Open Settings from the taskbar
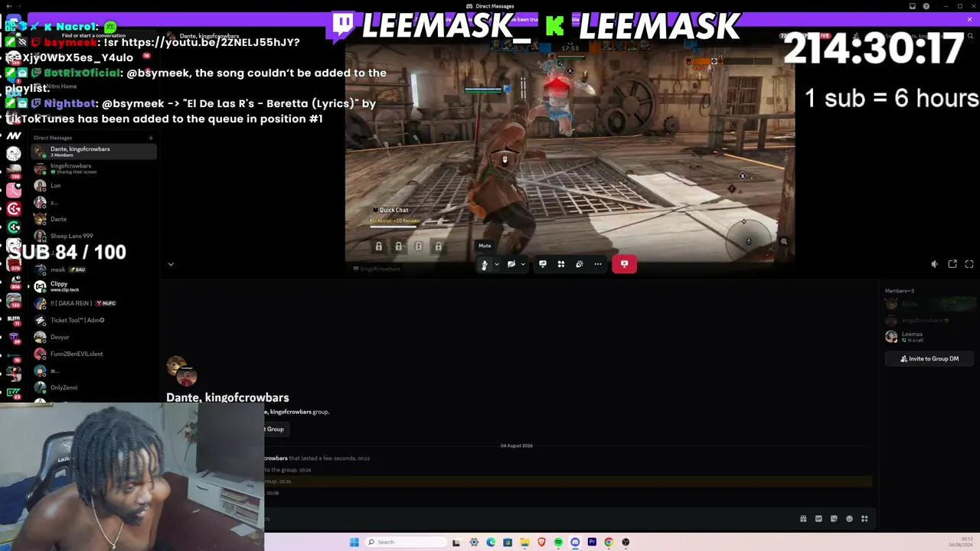This screenshot has width=980, height=551. point(474,543)
